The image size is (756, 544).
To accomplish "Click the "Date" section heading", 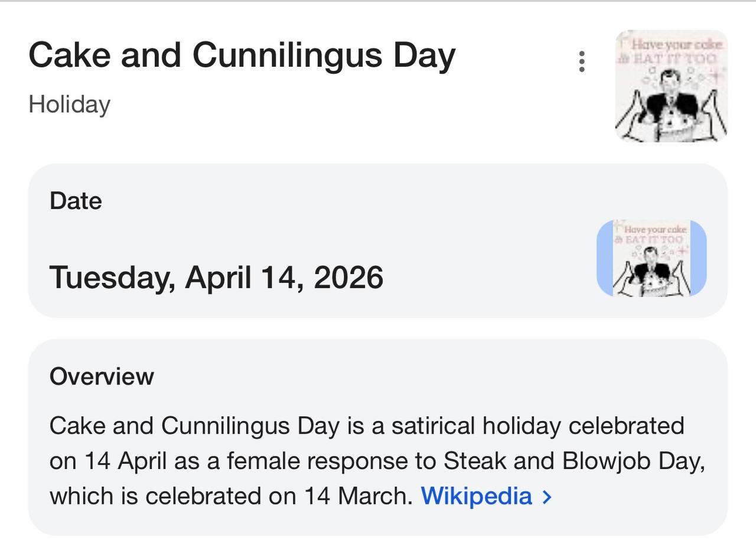I will (x=76, y=201).
